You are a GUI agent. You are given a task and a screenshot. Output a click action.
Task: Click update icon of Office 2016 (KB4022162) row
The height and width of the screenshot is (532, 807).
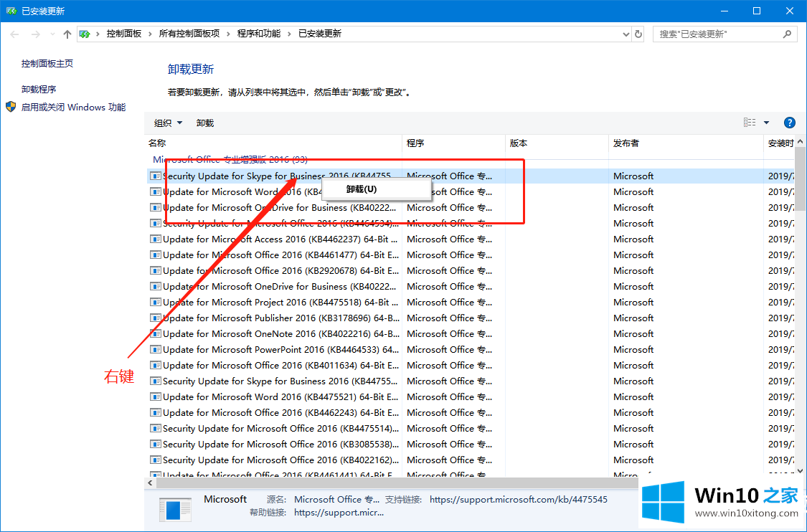(155, 460)
